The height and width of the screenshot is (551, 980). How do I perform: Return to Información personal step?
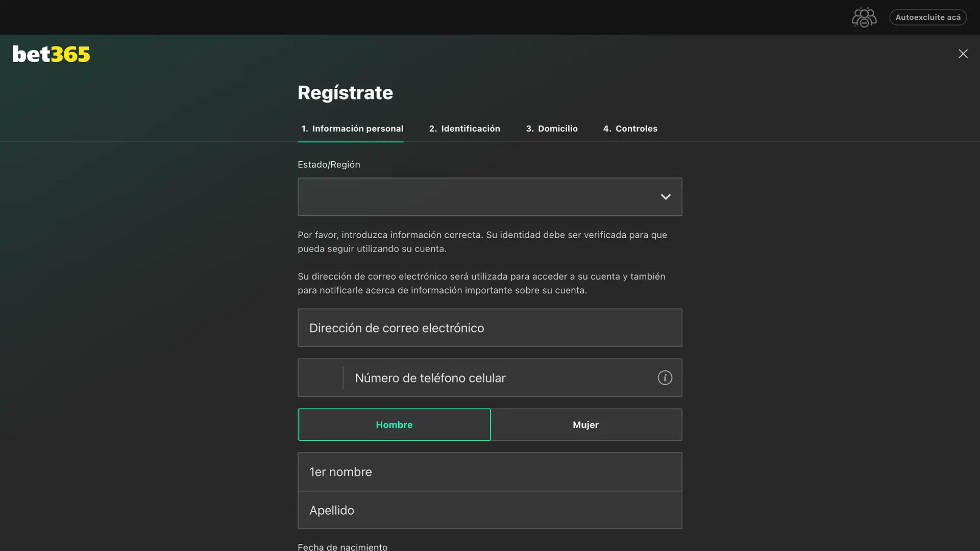point(351,129)
